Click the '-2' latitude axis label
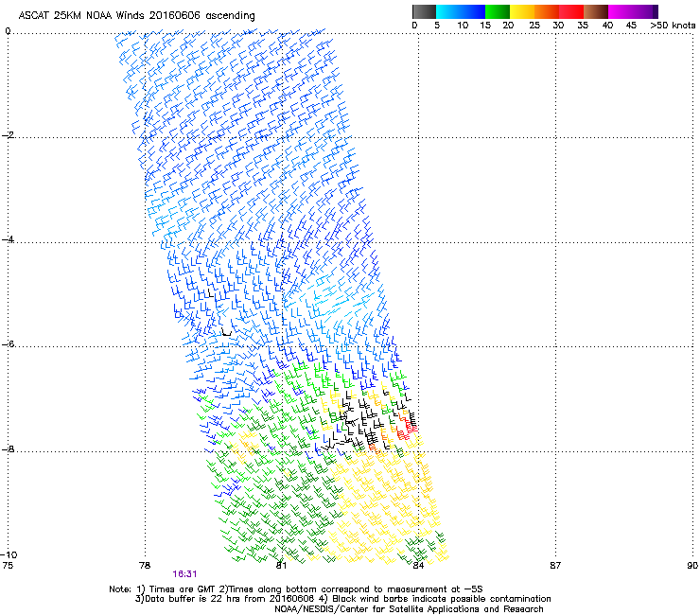Screen dimensions: 700x615 coord(8,135)
